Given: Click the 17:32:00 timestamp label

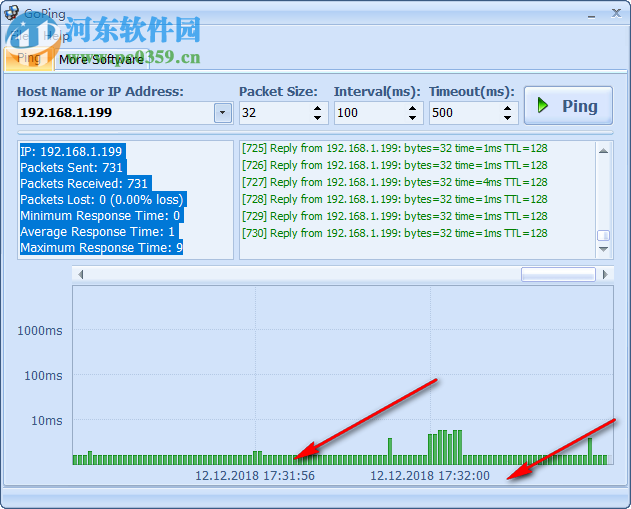Looking at the screenshot, I should 430,476.
